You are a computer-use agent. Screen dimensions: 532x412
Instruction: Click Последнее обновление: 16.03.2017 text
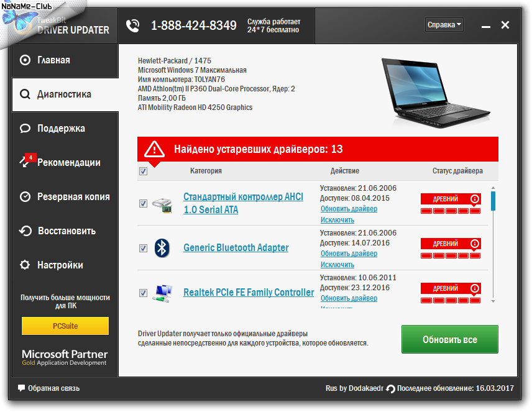tap(456, 388)
